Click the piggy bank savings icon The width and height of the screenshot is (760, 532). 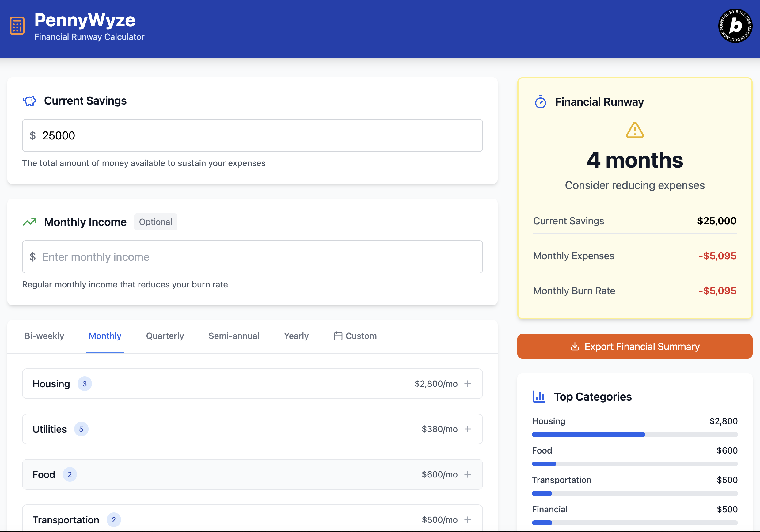click(x=29, y=101)
